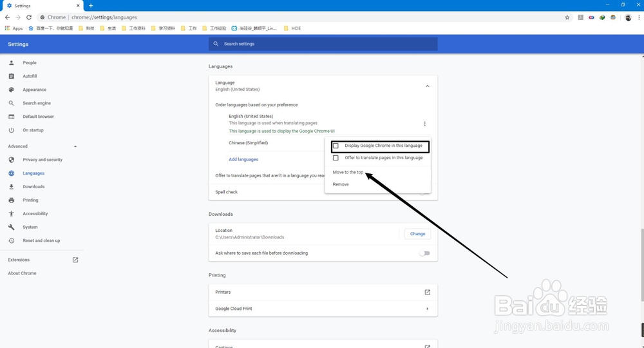Bookmark this page with the star icon
This screenshot has height=348, width=644.
point(567,17)
